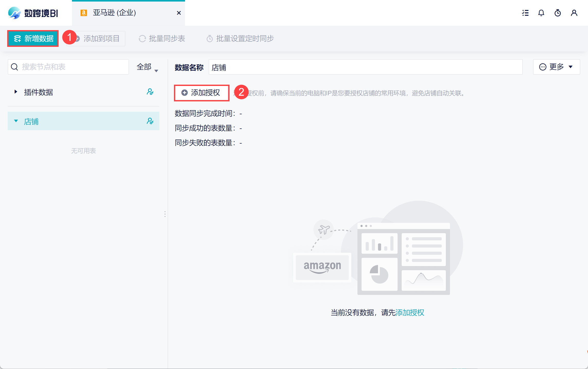Viewport: 588px width, 369px height.
Task: Click the 数跨境BI logo
Action: (x=33, y=13)
